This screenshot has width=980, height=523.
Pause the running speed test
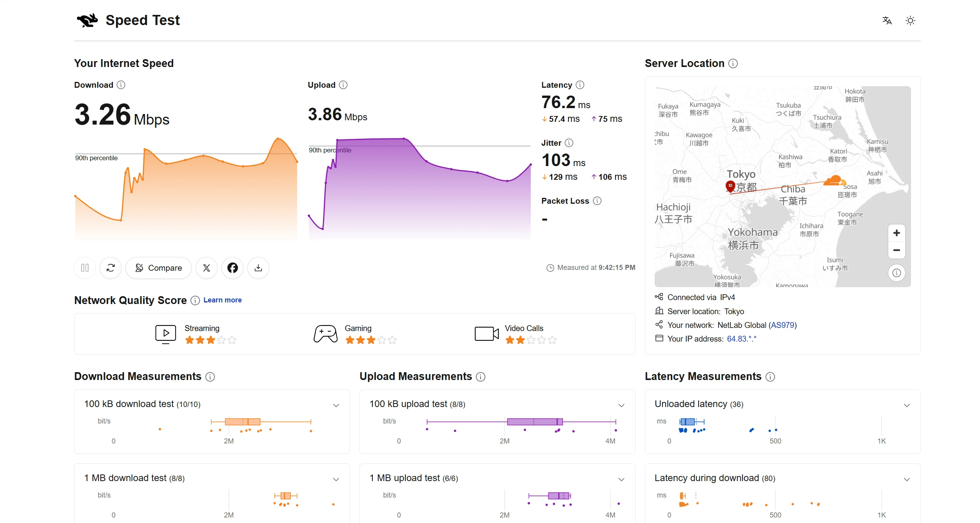coord(85,268)
